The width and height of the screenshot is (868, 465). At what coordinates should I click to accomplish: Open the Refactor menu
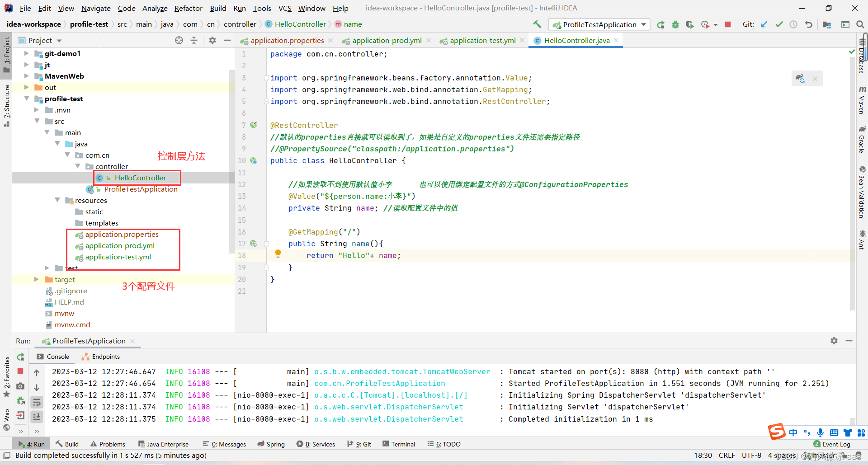click(x=188, y=8)
